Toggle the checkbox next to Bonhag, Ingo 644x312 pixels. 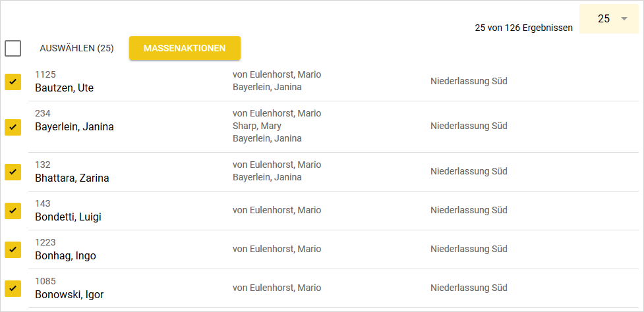pyautogui.click(x=13, y=249)
